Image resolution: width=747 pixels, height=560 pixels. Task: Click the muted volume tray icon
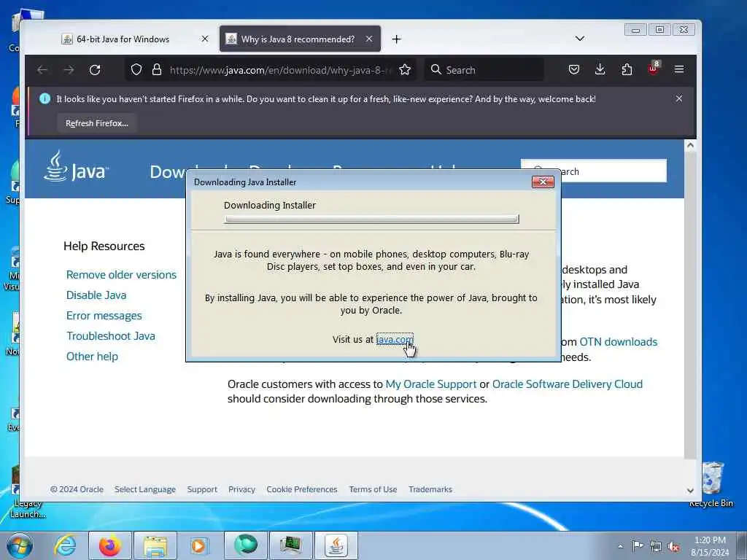673,547
